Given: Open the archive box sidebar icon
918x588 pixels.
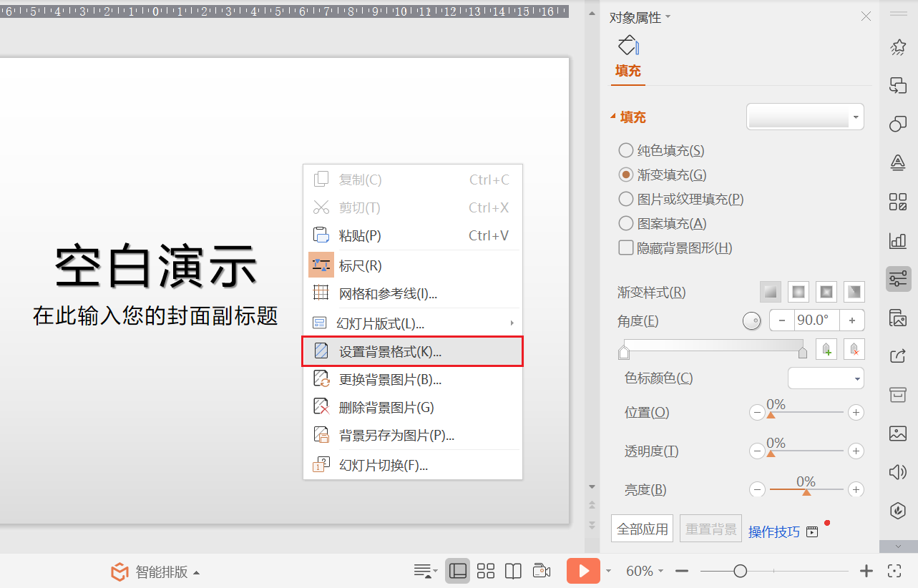Looking at the screenshot, I should coord(898,395).
